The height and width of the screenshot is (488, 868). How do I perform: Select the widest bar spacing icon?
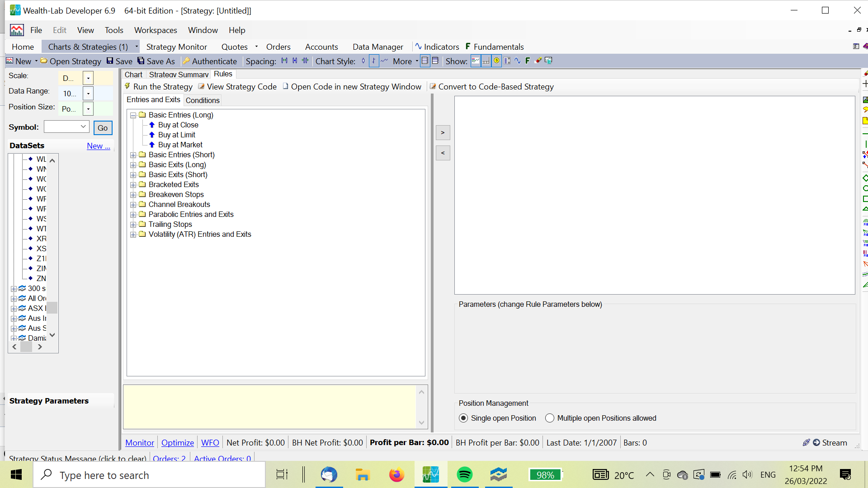(284, 61)
